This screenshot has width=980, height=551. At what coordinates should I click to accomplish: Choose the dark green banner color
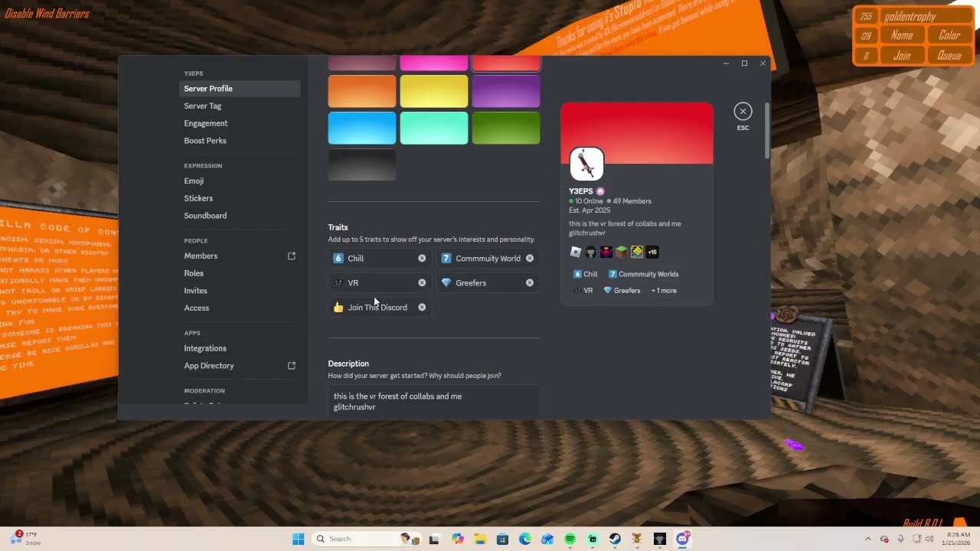coord(506,128)
